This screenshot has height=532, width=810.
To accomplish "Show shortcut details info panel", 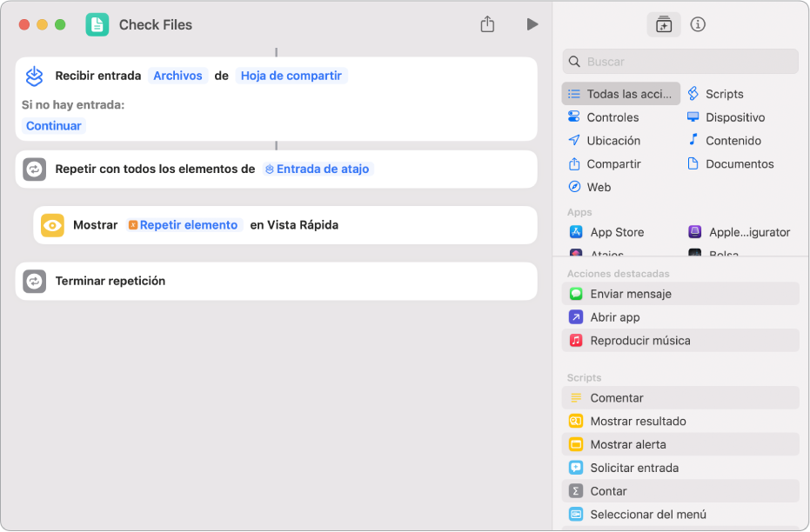I will (698, 24).
